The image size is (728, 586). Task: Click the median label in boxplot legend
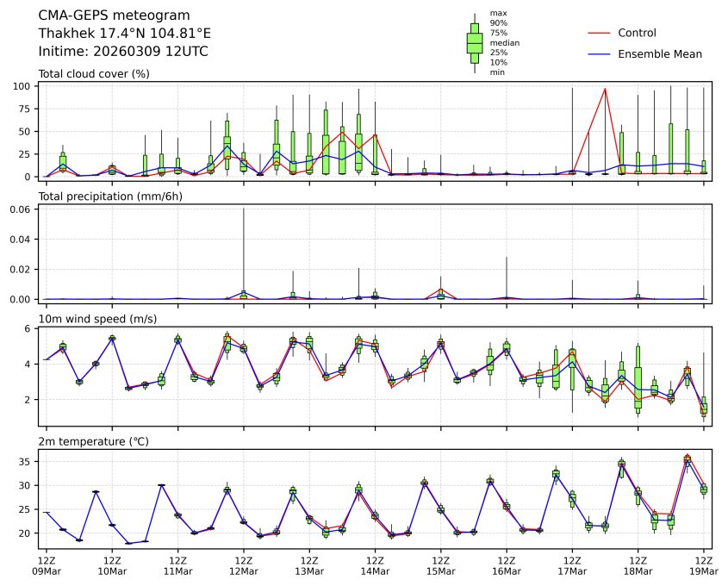coord(504,42)
